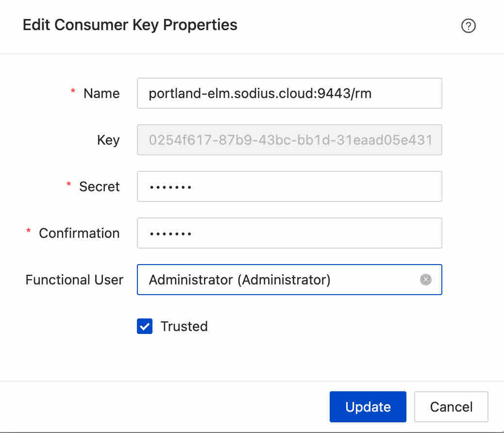The image size is (504, 433).
Task: Click the Functional User label
Action: pos(74,280)
